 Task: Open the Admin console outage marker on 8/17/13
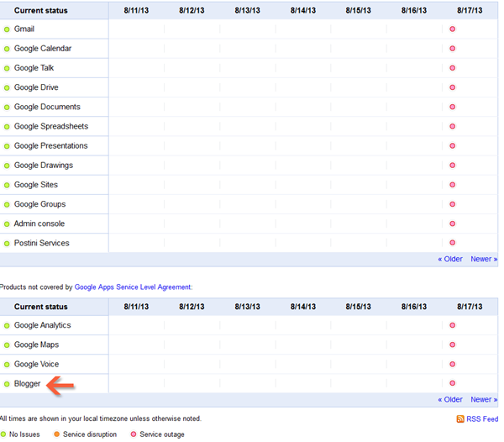click(452, 224)
